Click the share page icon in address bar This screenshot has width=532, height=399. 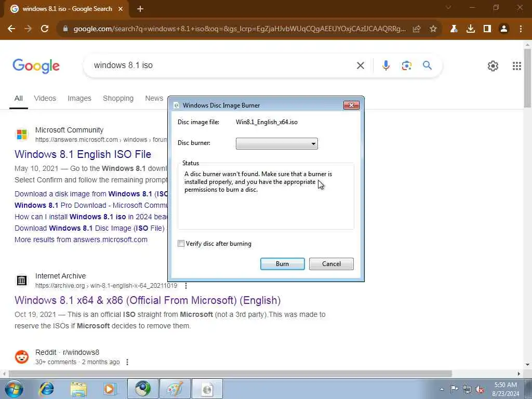(x=417, y=29)
